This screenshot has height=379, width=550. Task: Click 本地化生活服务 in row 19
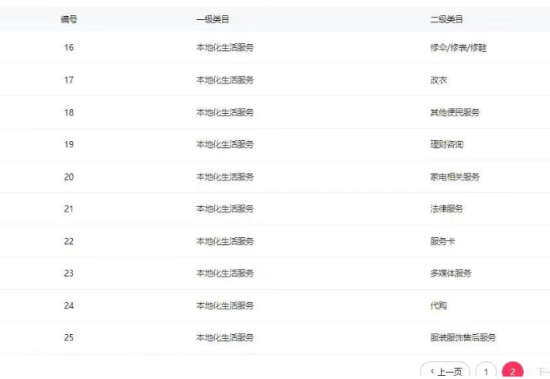tap(225, 144)
